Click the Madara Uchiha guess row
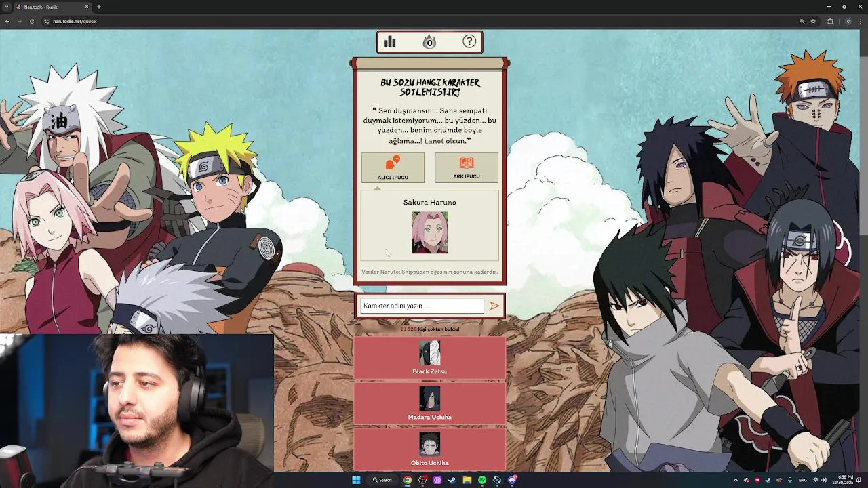This screenshot has height=488, width=868. [429, 403]
